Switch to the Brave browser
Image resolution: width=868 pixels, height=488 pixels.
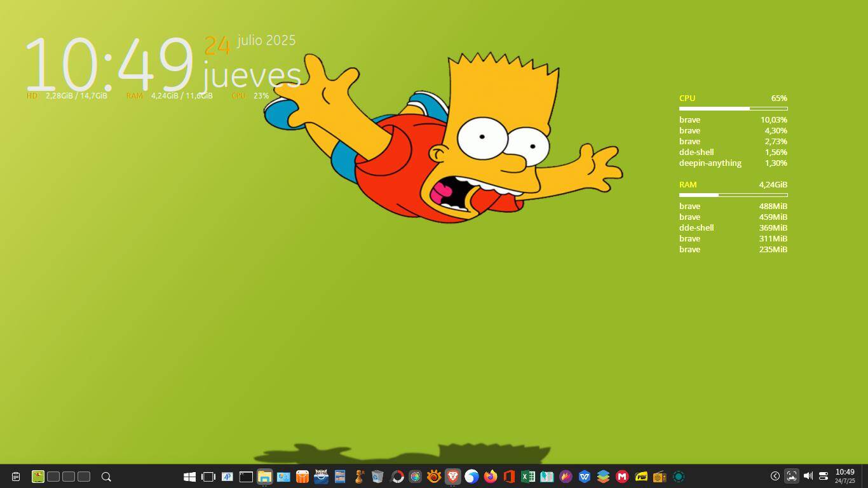(x=453, y=477)
